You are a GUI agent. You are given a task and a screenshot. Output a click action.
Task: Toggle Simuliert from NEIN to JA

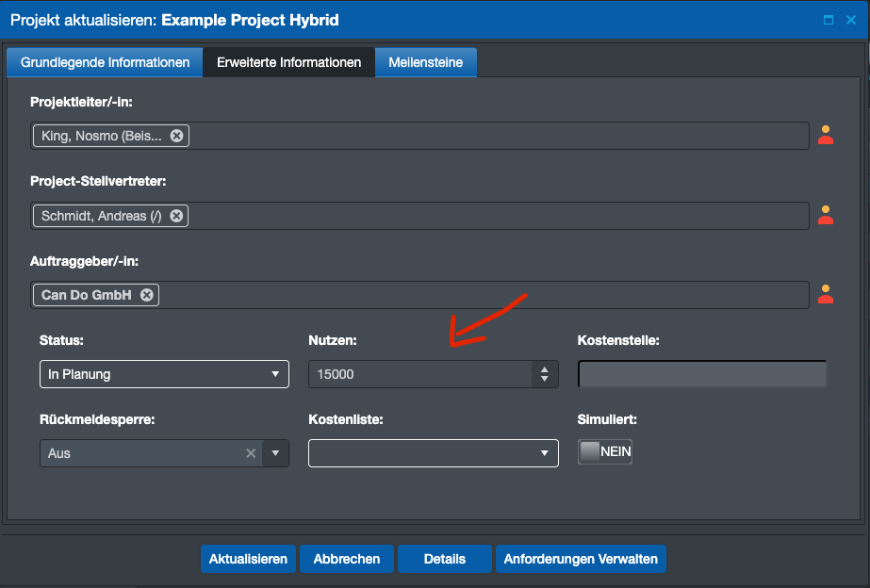click(603, 451)
